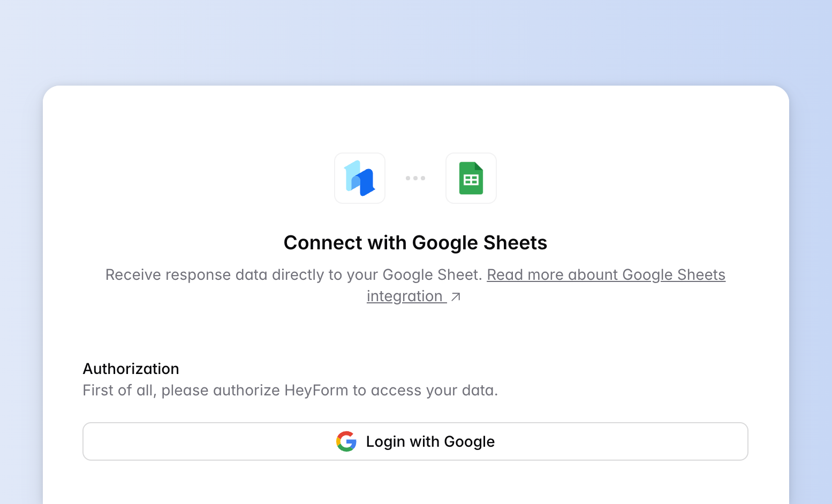Click the rounded HeyForm tile border
Screen dimensions: 832x504
coord(335,178)
